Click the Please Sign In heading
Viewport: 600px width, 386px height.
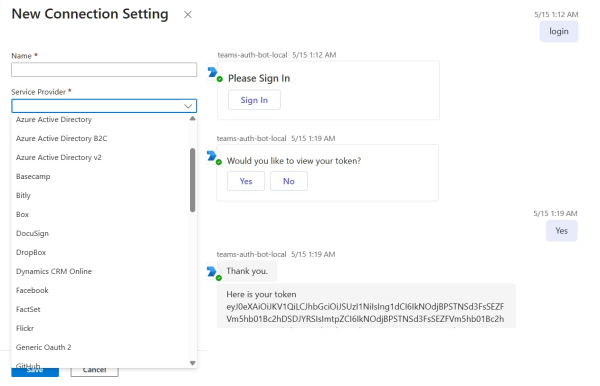[259, 78]
